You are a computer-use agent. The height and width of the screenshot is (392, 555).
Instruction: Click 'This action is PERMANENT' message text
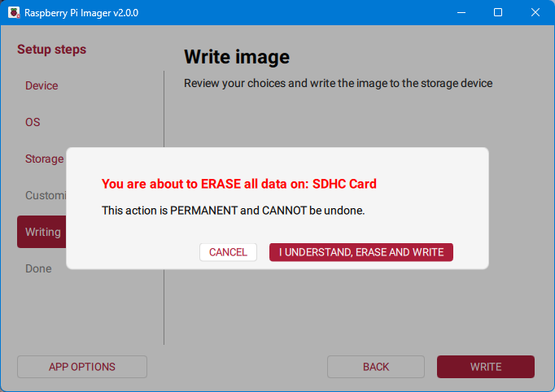tap(234, 211)
